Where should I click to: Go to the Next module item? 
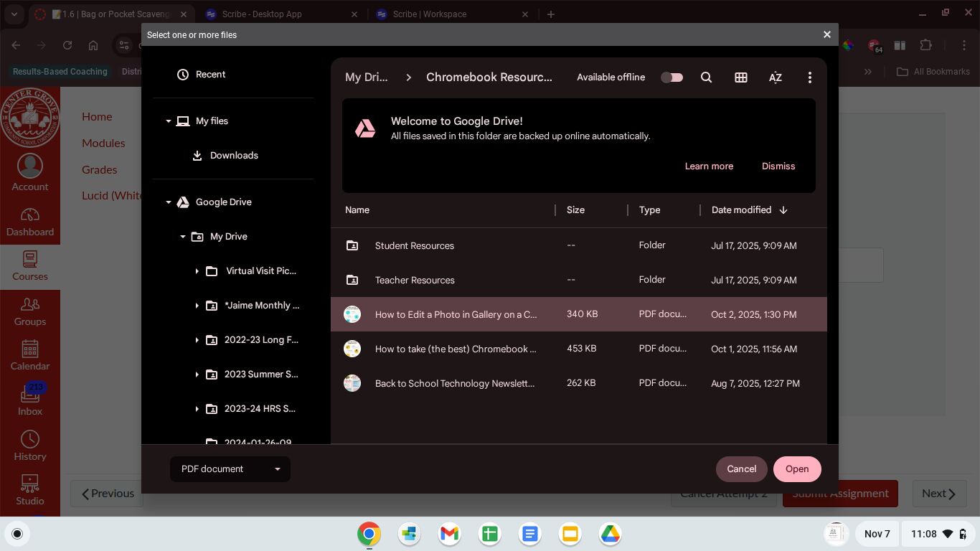tap(938, 494)
